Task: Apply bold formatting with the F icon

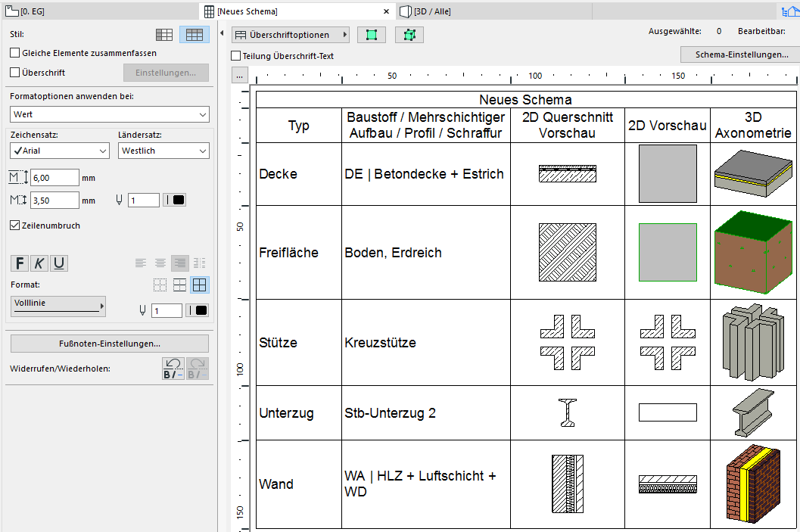Action: point(19,263)
